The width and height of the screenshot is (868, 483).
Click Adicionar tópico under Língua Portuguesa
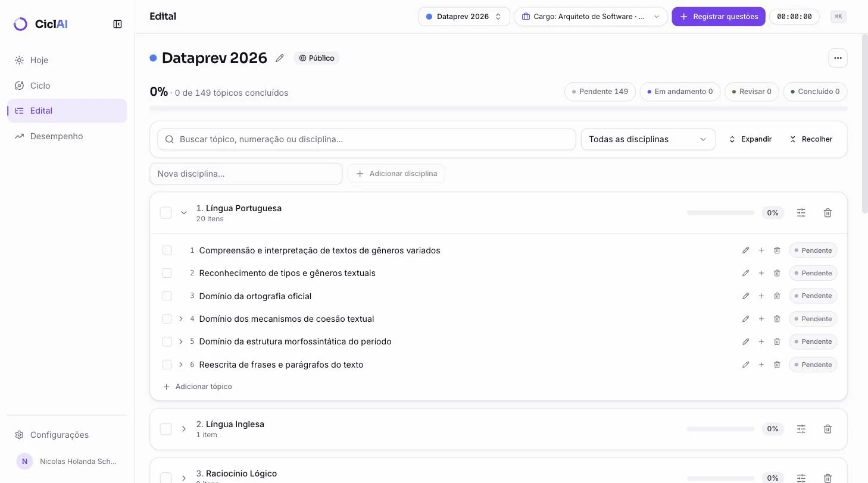pyautogui.click(x=198, y=387)
